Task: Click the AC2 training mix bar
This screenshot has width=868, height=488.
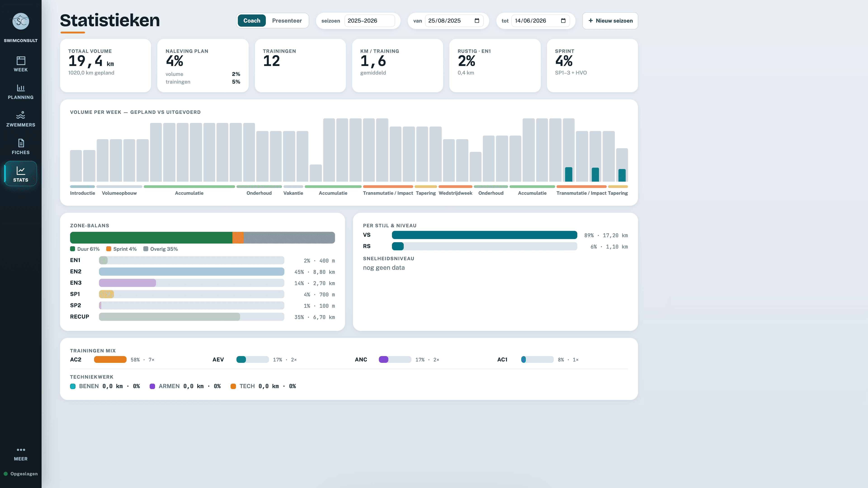Action: click(x=110, y=360)
